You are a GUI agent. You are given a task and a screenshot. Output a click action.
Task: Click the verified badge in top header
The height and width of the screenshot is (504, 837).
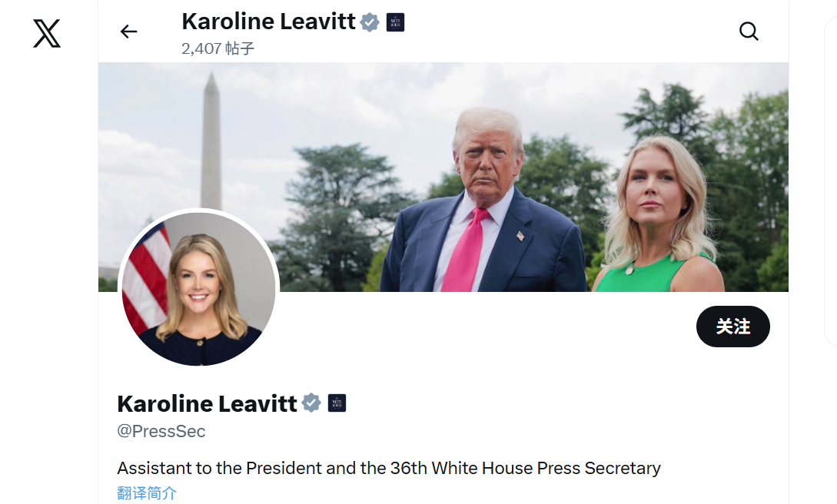click(x=370, y=22)
